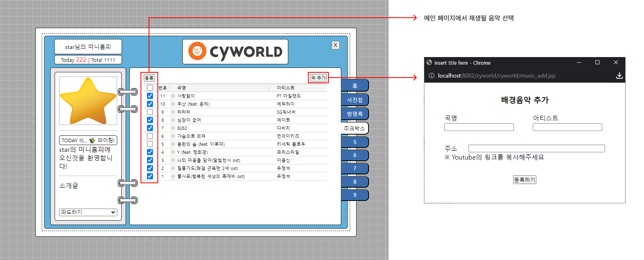
Task: Open side tab number 7
Action: 355,168
